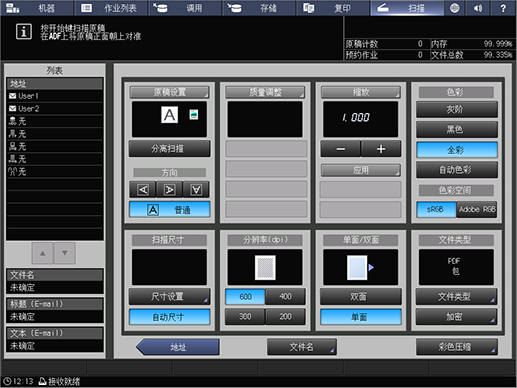Viewport: 517px width, 388px height.
Task: Click the original setting preview thumbnail
Action: coord(169,119)
